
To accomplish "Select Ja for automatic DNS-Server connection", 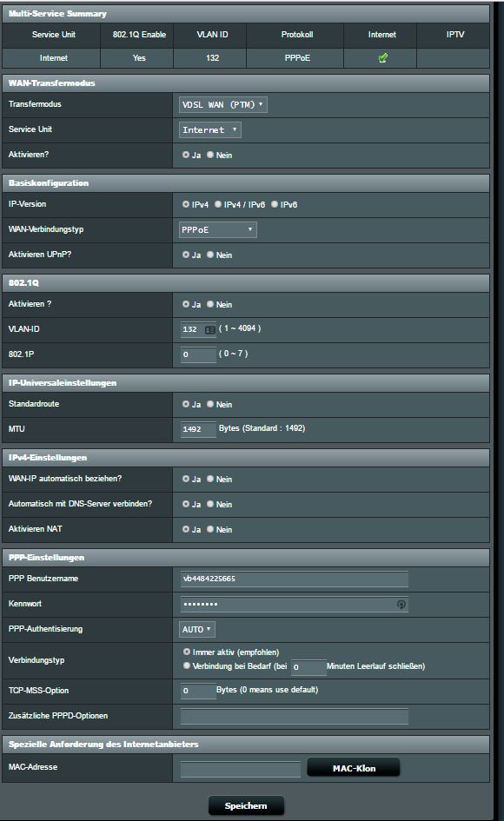I will 186,504.
